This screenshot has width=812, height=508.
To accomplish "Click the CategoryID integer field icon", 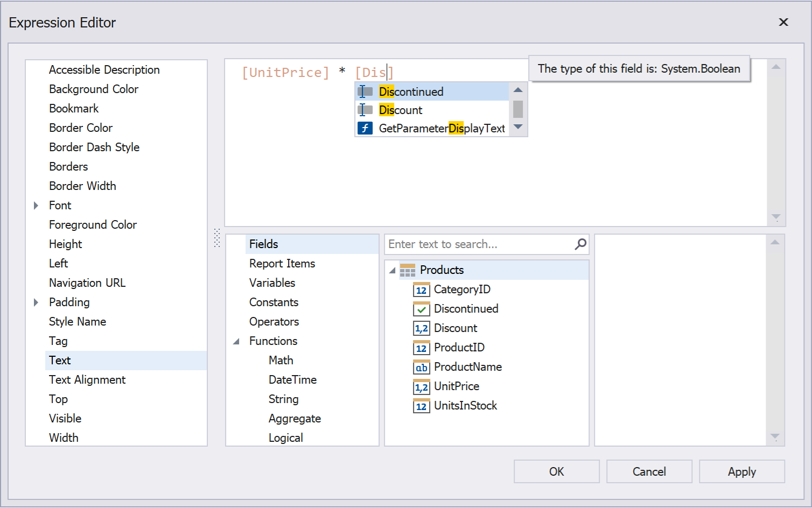I will pyautogui.click(x=421, y=290).
